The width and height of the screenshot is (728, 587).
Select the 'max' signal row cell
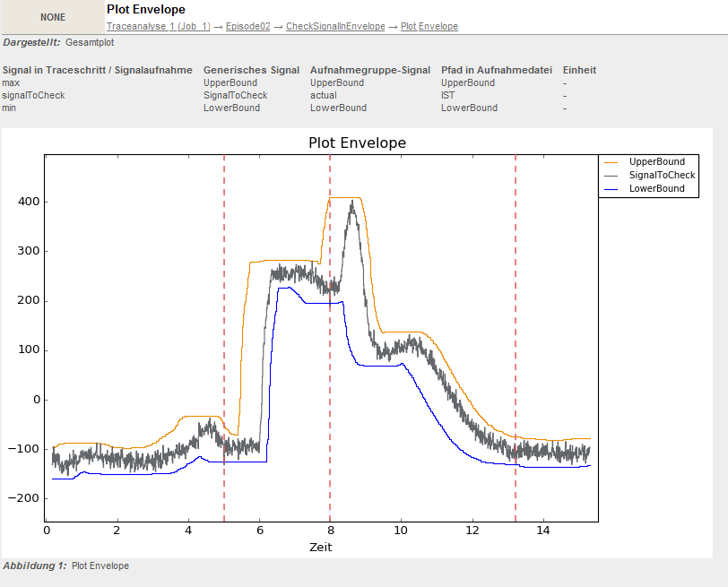(11, 82)
